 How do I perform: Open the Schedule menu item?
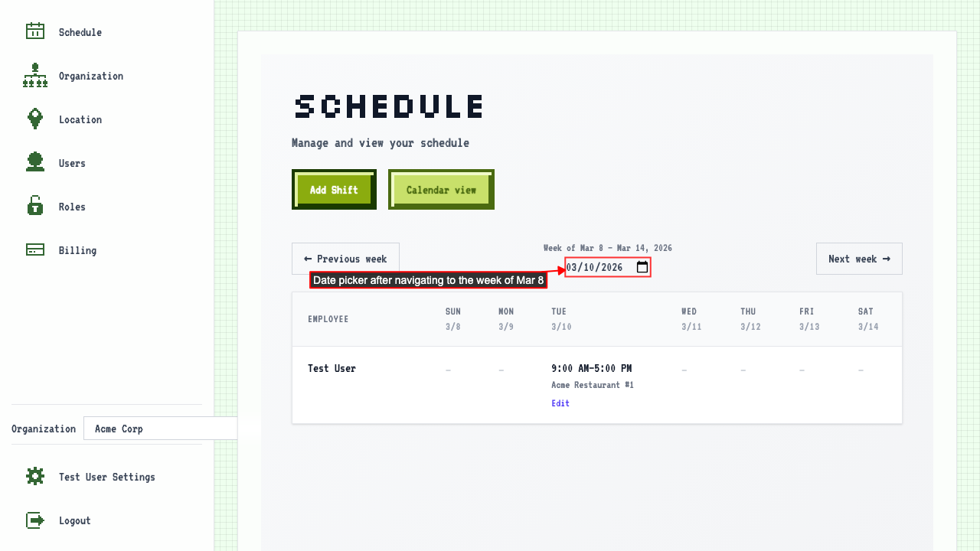tap(80, 32)
